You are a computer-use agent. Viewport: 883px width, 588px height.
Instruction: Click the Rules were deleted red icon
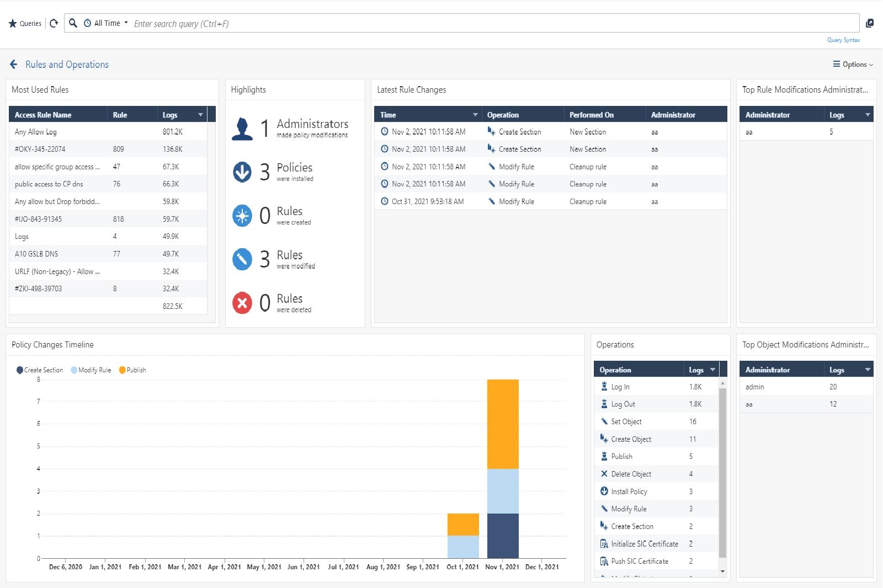point(242,303)
